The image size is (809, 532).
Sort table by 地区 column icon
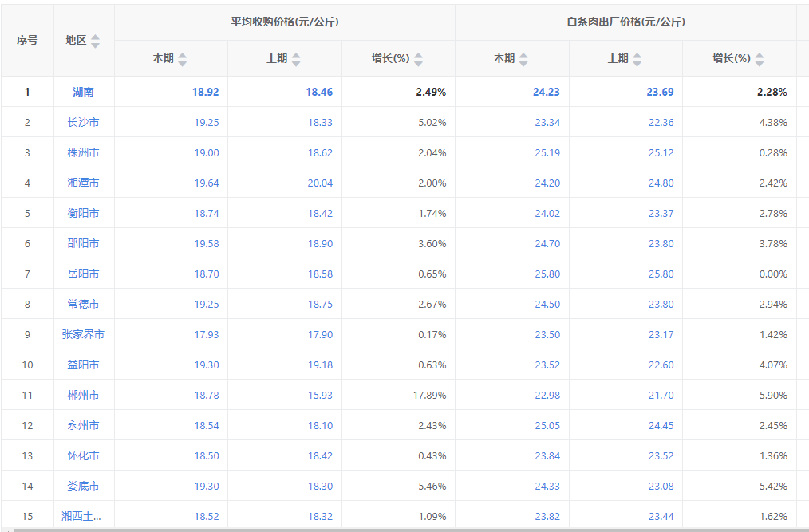96,41
